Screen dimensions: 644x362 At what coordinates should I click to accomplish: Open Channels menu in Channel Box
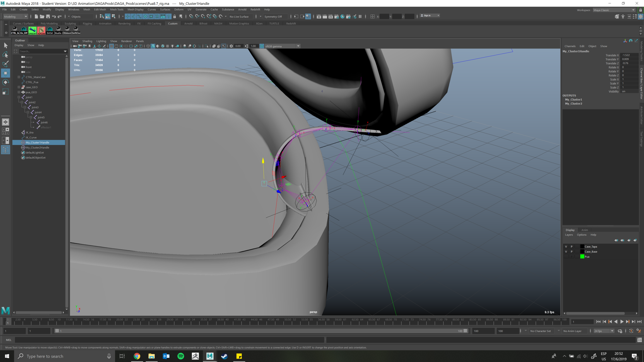570,46
